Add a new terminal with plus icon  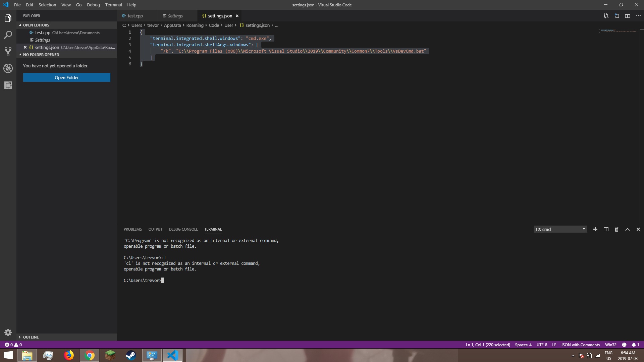[595, 229]
